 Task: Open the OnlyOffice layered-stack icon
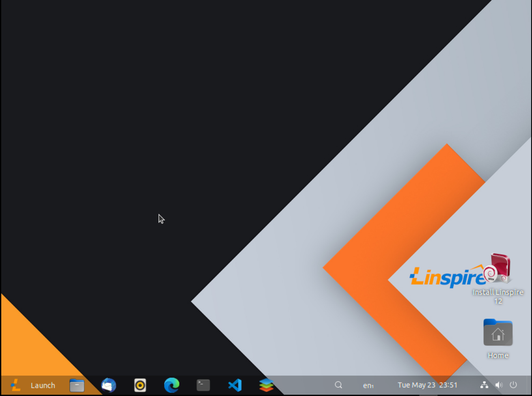coord(266,385)
